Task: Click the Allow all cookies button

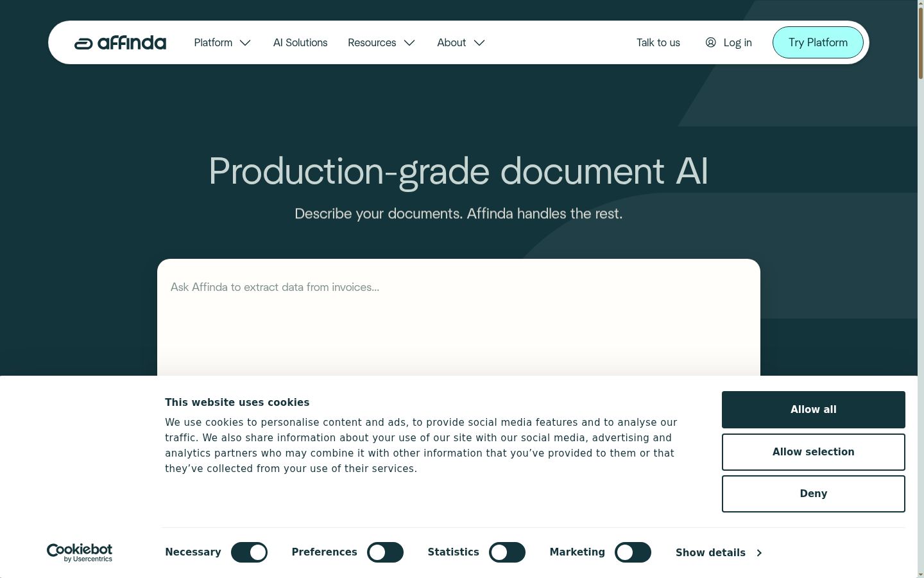Action: (x=814, y=410)
